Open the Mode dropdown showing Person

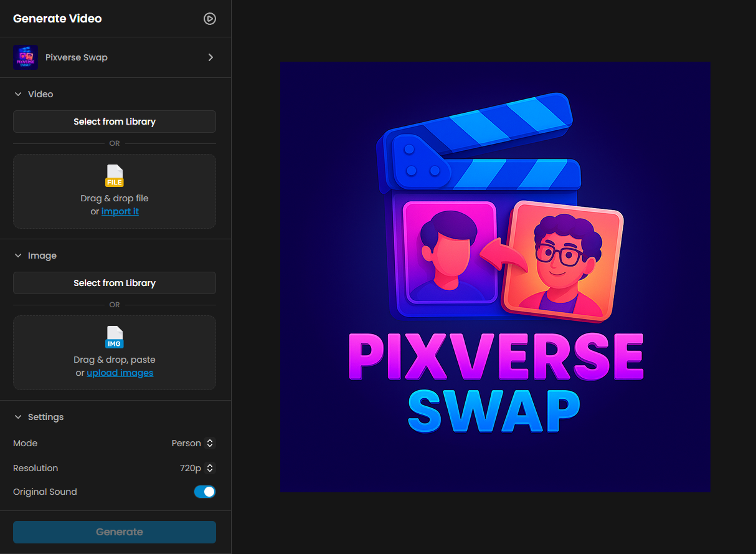coord(193,443)
